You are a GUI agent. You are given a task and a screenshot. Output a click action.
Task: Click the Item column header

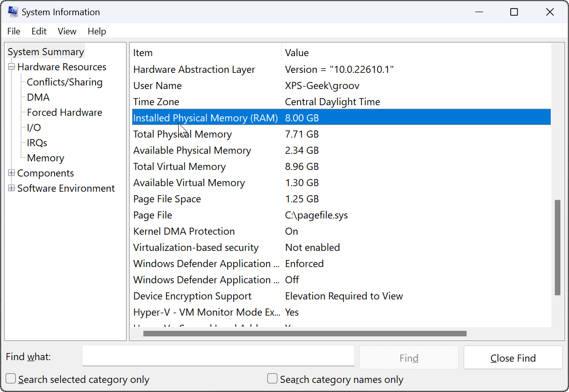[207, 53]
